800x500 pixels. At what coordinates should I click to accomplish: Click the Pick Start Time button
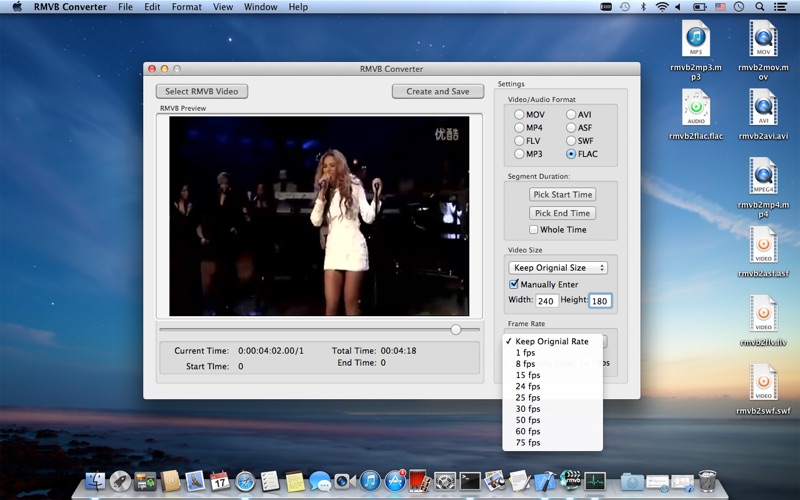click(x=563, y=194)
